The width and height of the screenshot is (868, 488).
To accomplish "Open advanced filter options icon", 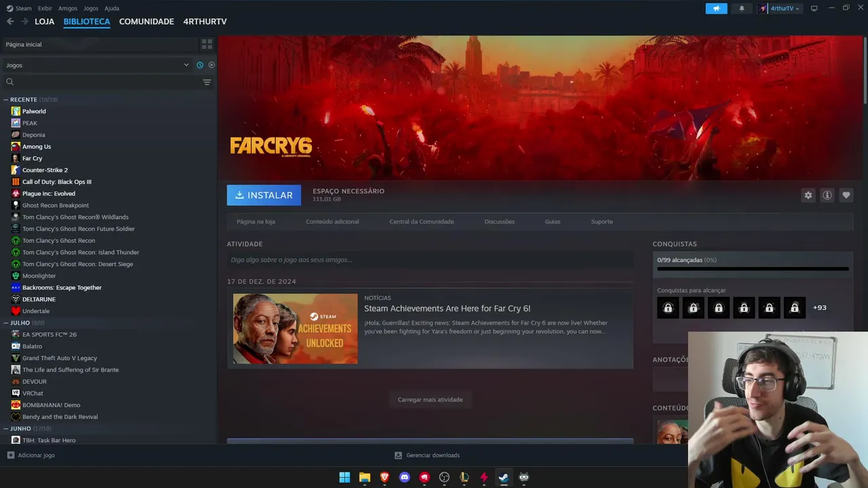I will click(x=207, y=82).
